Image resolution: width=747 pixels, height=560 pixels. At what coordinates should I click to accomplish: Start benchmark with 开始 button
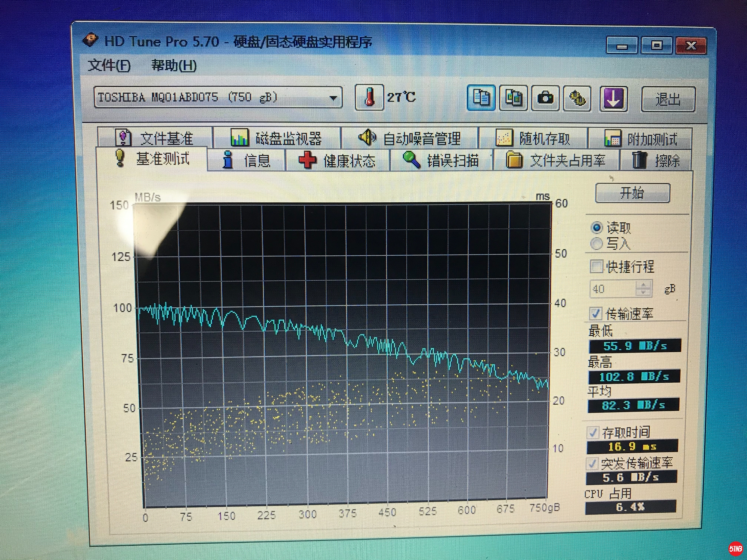coord(632,193)
